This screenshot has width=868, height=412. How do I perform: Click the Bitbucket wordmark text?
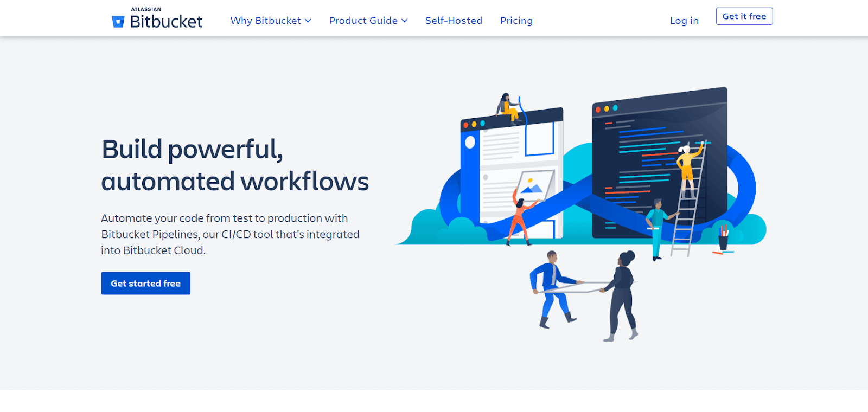(x=166, y=22)
